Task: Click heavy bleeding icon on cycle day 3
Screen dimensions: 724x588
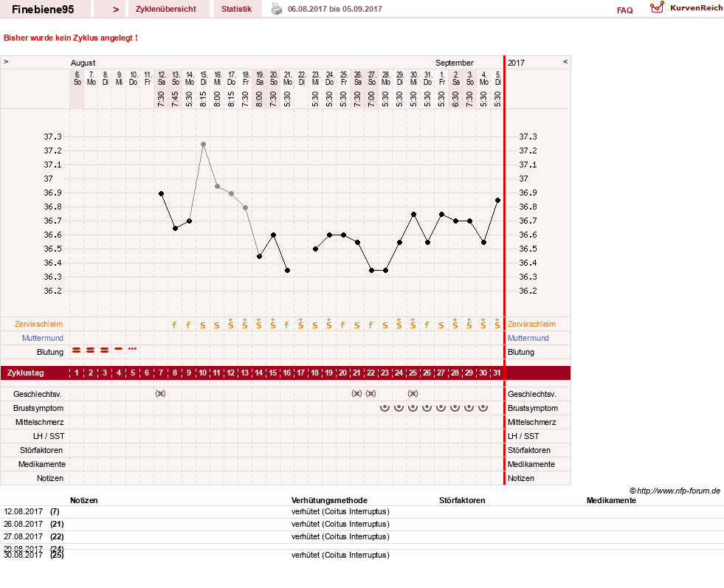Action: coord(105,350)
